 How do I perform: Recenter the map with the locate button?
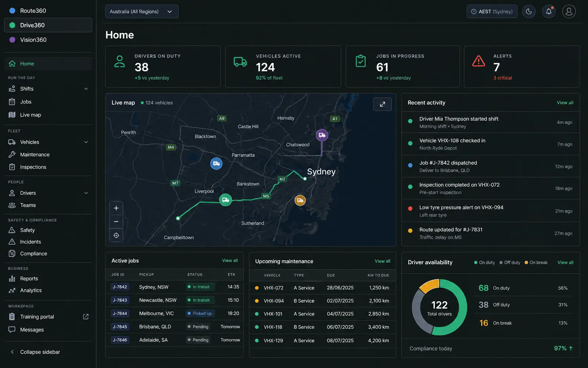[116, 235]
